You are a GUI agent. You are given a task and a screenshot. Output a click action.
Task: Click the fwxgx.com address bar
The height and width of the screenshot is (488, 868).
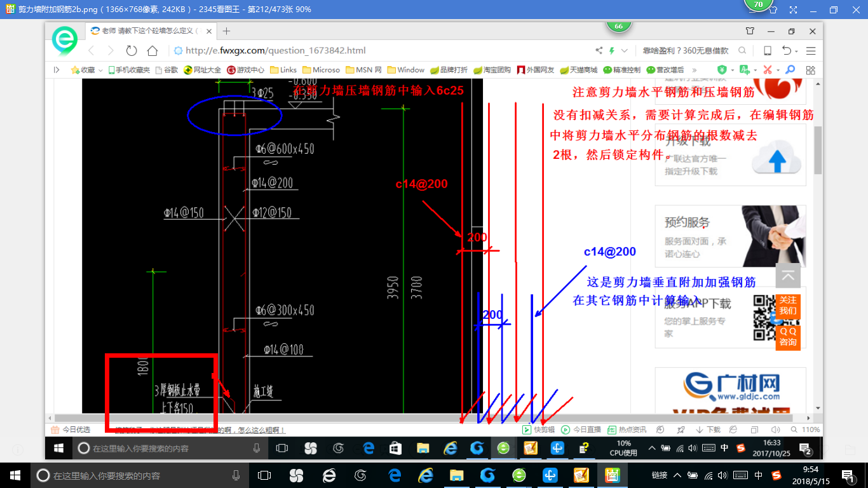tap(381, 51)
